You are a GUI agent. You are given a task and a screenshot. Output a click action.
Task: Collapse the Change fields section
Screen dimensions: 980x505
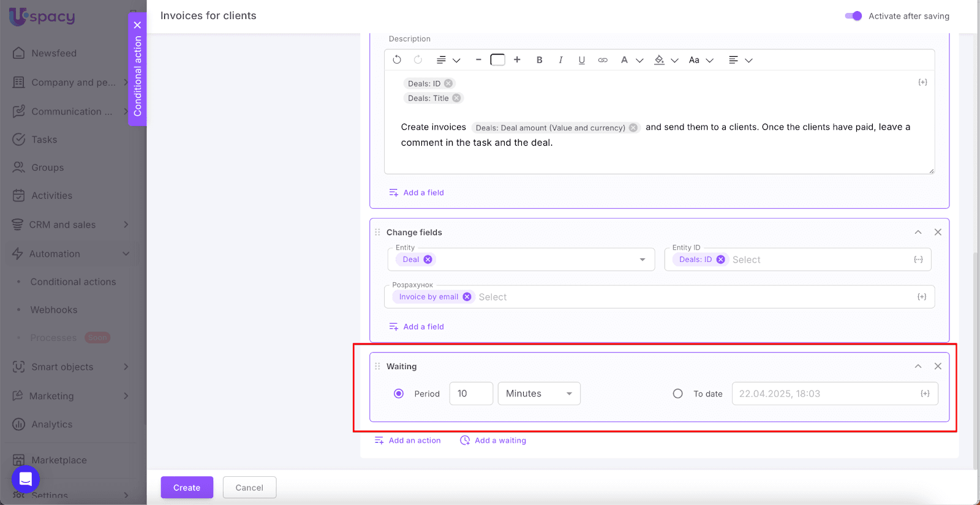pos(918,232)
